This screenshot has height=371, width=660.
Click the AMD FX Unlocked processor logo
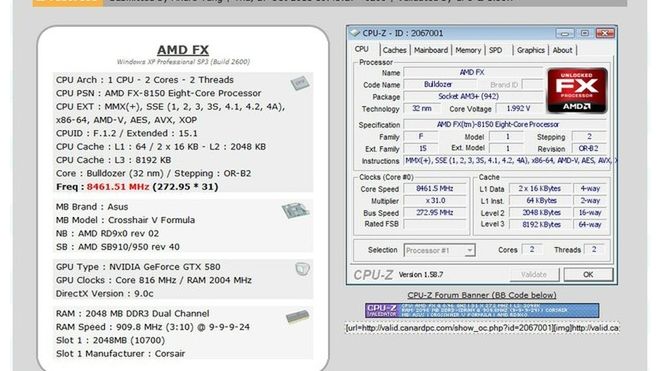pos(577,91)
